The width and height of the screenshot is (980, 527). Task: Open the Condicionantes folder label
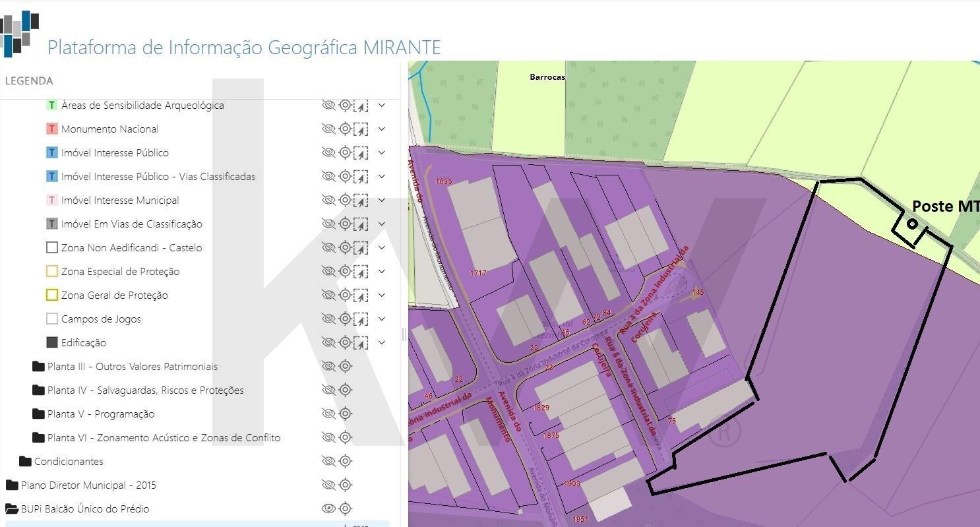(69, 461)
